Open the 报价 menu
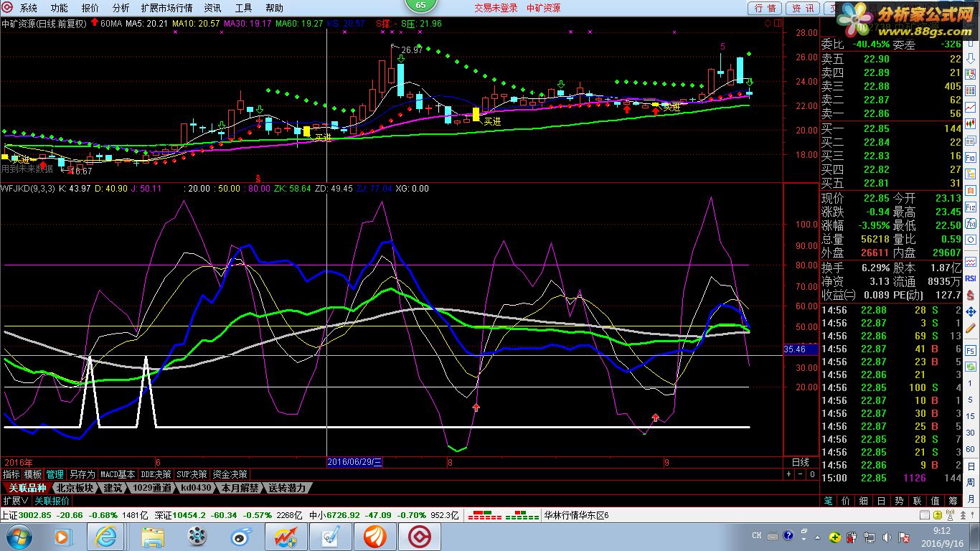The image size is (980, 551). pyautogui.click(x=90, y=8)
